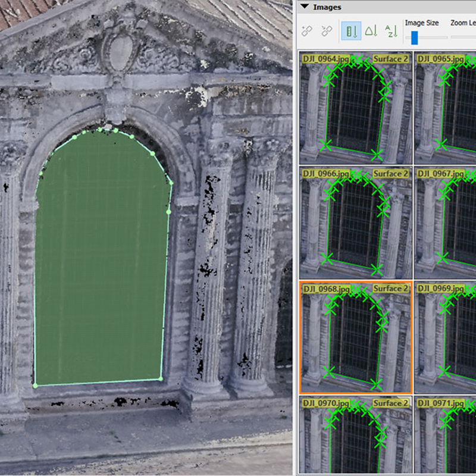The image size is (476, 476).
Task: Toggle the A-Z sort order button
Action: click(390, 31)
